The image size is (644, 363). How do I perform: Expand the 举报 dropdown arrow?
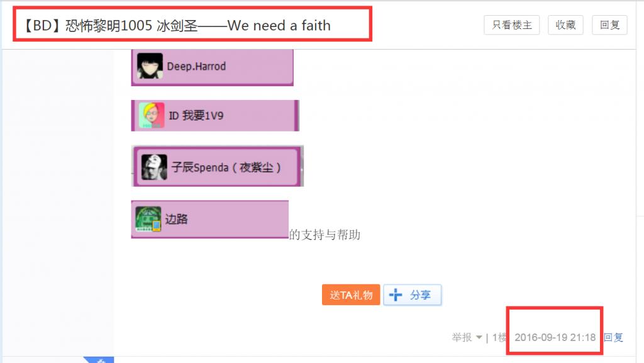(x=479, y=338)
